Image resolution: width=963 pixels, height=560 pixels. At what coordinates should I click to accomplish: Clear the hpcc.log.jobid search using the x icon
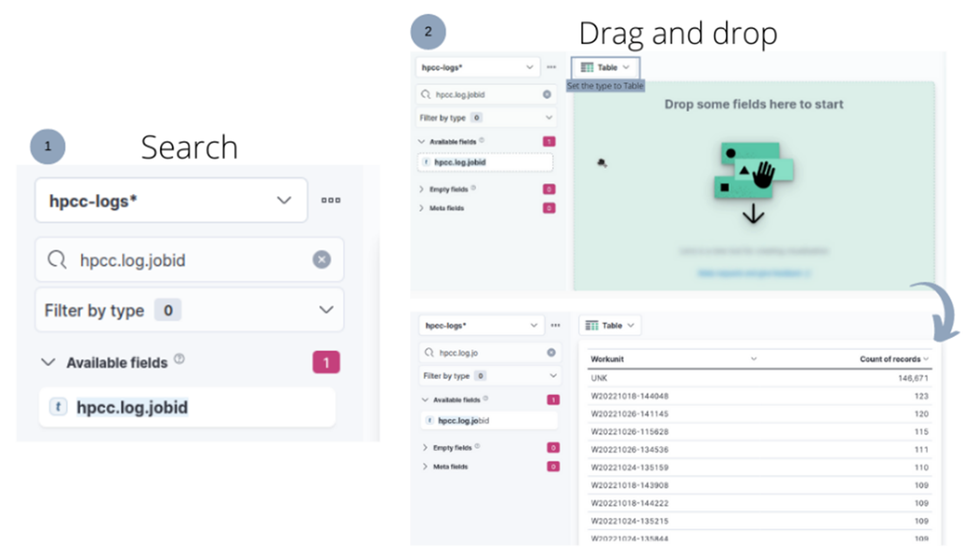click(321, 260)
